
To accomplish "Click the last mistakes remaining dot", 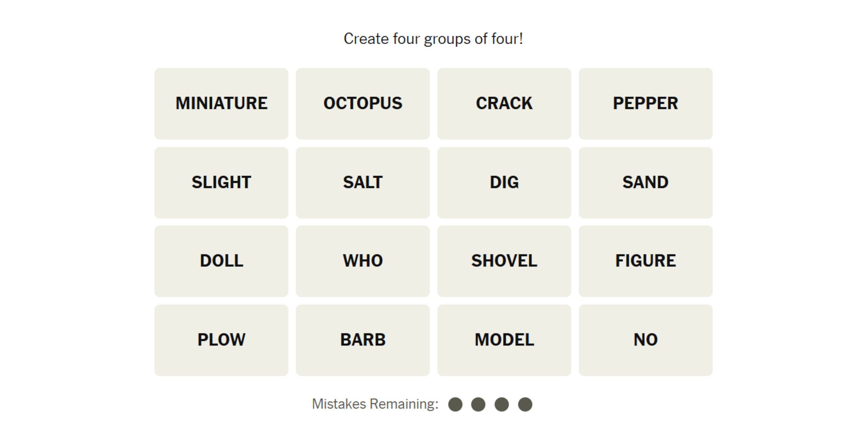I will coord(525,404).
